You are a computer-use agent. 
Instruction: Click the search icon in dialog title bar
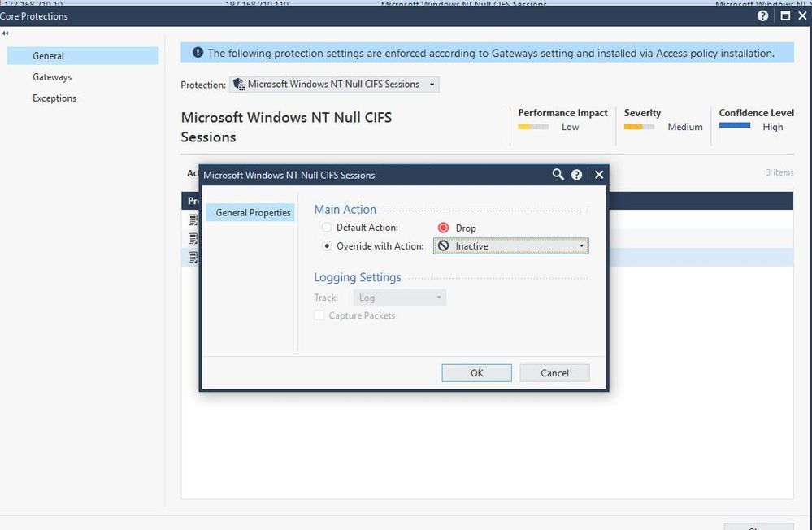point(558,174)
